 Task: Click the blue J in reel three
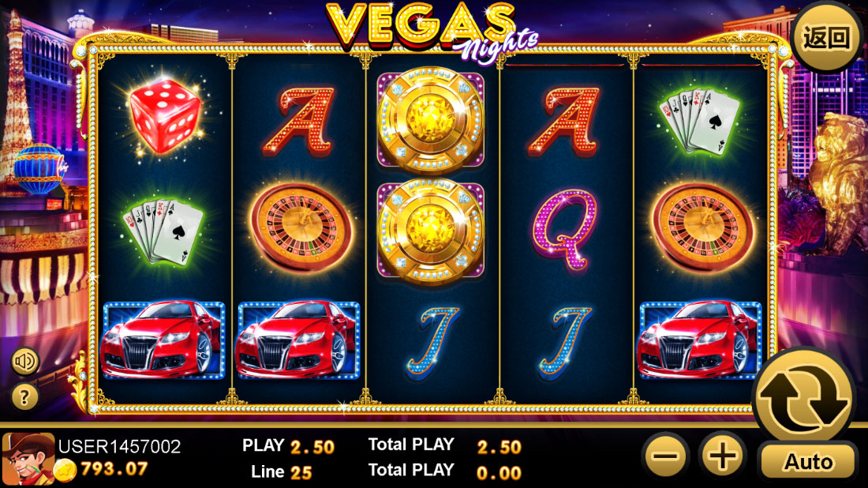point(433,340)
